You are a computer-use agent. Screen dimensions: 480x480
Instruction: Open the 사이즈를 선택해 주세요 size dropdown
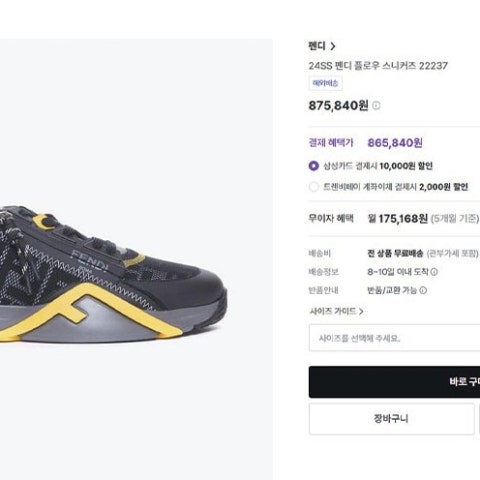point(394,338)
